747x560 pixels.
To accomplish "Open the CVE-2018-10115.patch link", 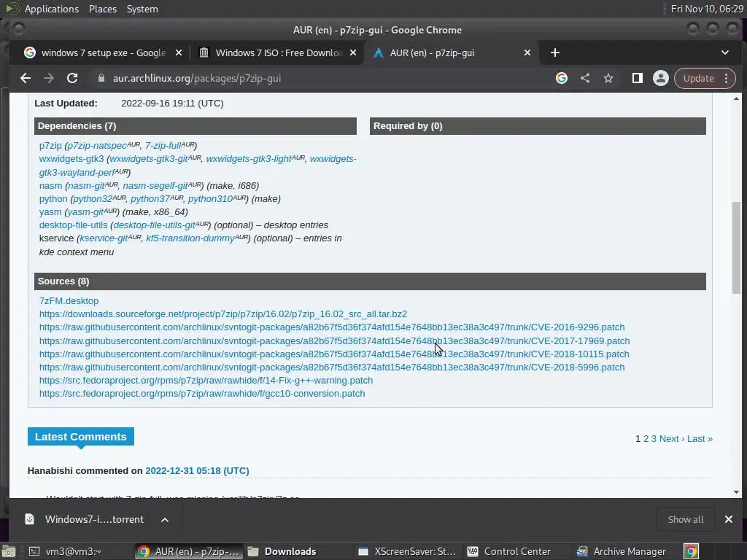I will pyautogui.click(x=334, y=354).
